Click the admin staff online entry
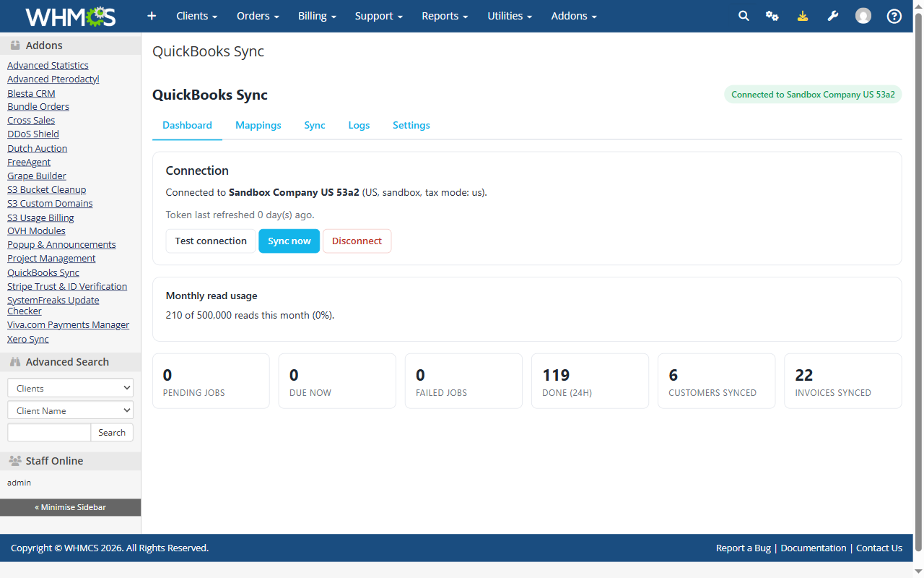 19,482
